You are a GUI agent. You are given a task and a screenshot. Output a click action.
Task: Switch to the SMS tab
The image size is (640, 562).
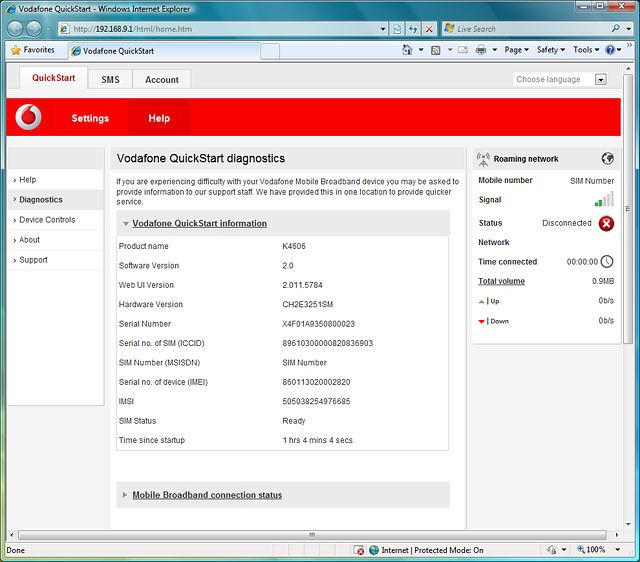coord(110,79)
